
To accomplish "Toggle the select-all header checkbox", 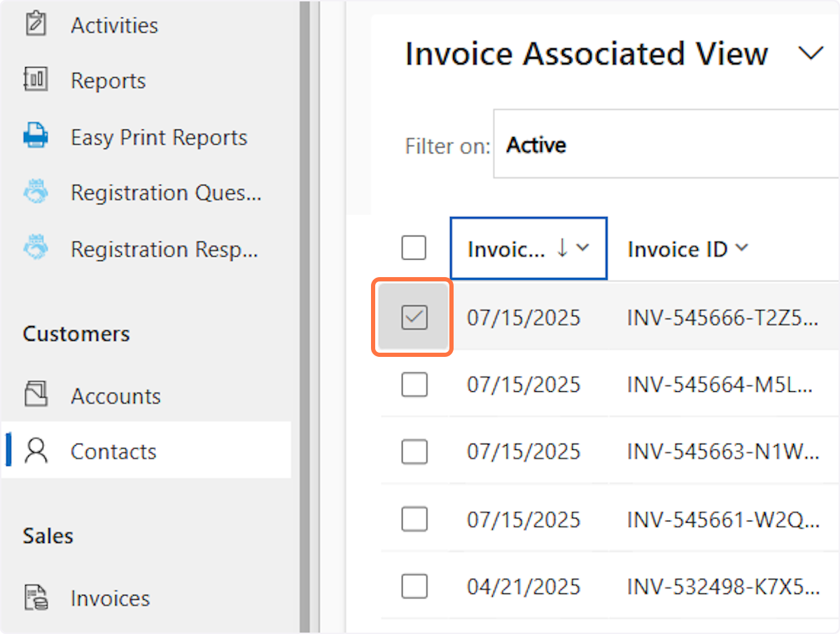I will point(414,248).
